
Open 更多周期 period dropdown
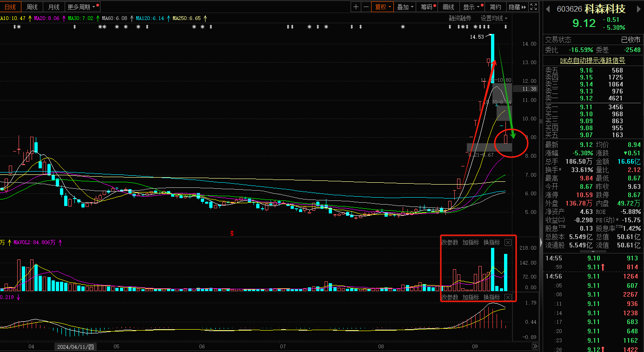(82, 7)
